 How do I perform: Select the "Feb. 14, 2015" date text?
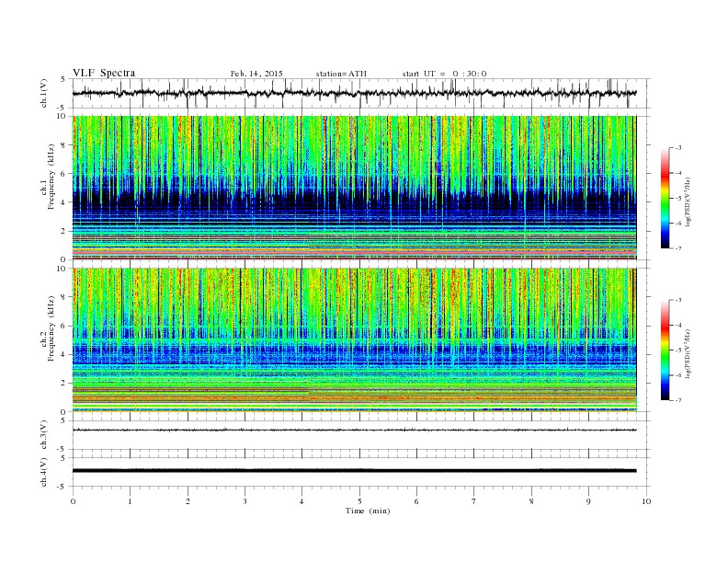(256, 74)
